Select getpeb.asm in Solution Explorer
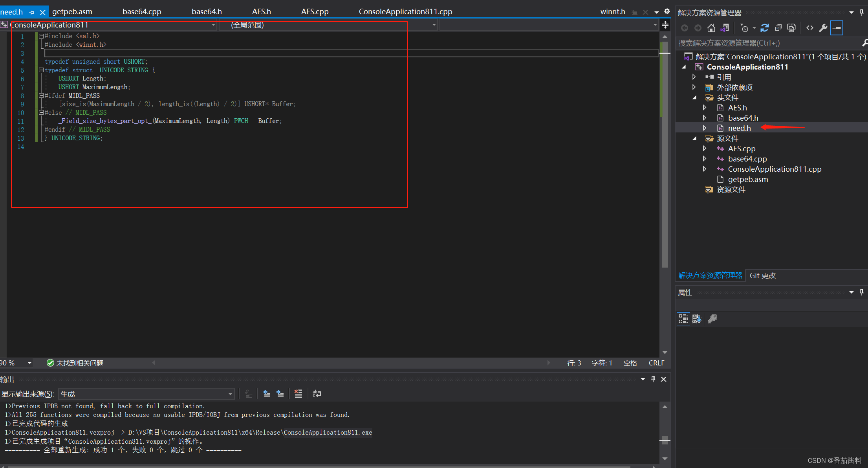 [748, 179]
